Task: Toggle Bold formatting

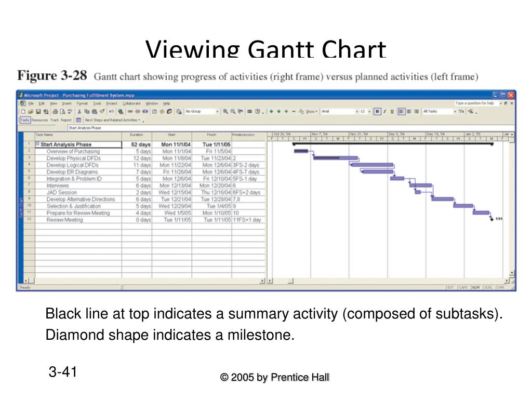Action: (377, 111)
